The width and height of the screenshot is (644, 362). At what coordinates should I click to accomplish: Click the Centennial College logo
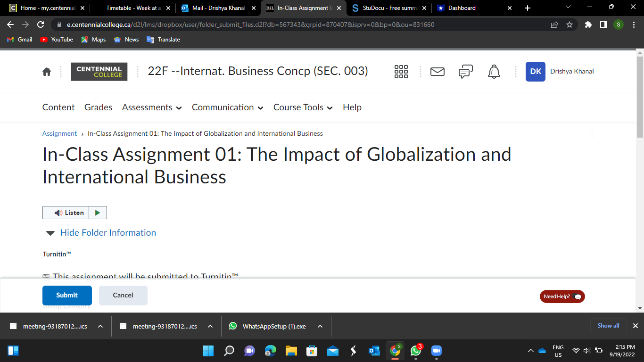pos(99,72)
